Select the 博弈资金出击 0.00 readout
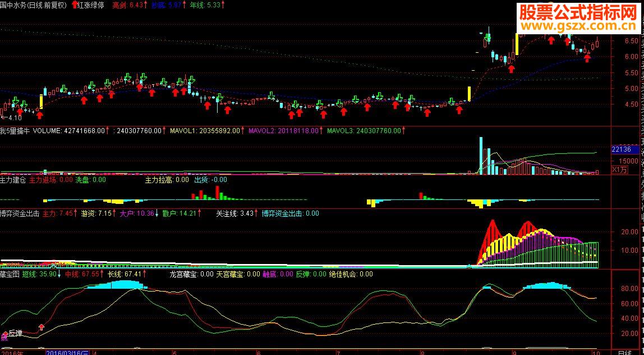Screen dimensions: 644x355 (291, 213)
